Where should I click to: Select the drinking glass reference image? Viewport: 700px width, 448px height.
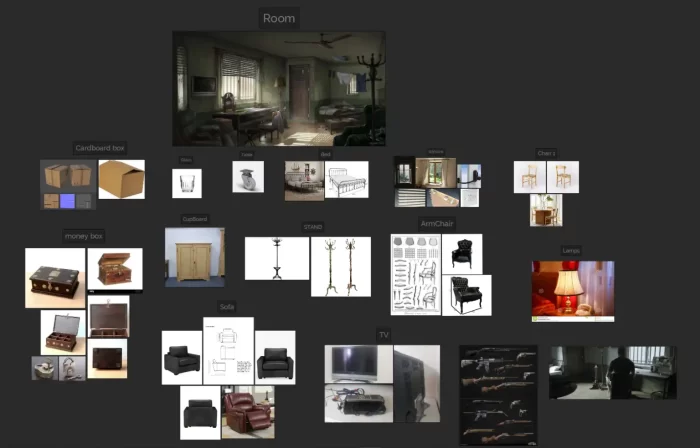(x=187, y=183)
